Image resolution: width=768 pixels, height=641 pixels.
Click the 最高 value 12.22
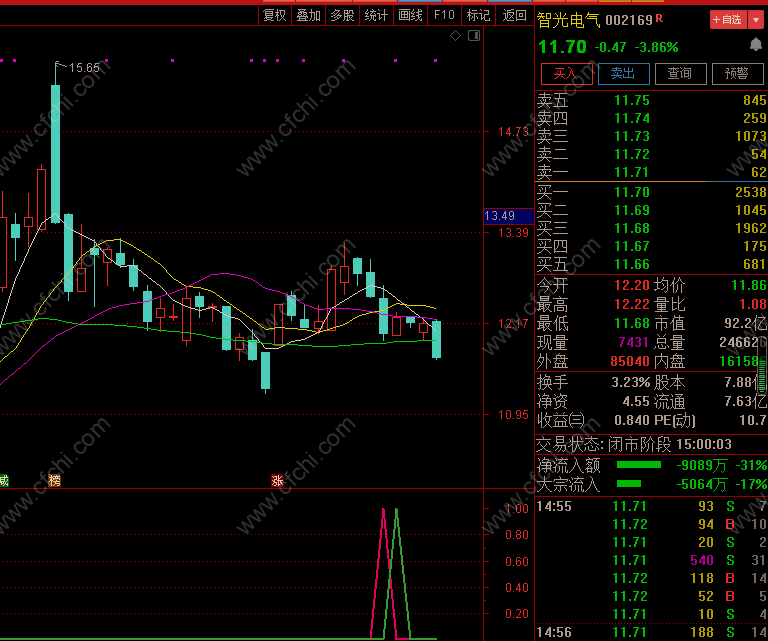(x=632, y=304)
